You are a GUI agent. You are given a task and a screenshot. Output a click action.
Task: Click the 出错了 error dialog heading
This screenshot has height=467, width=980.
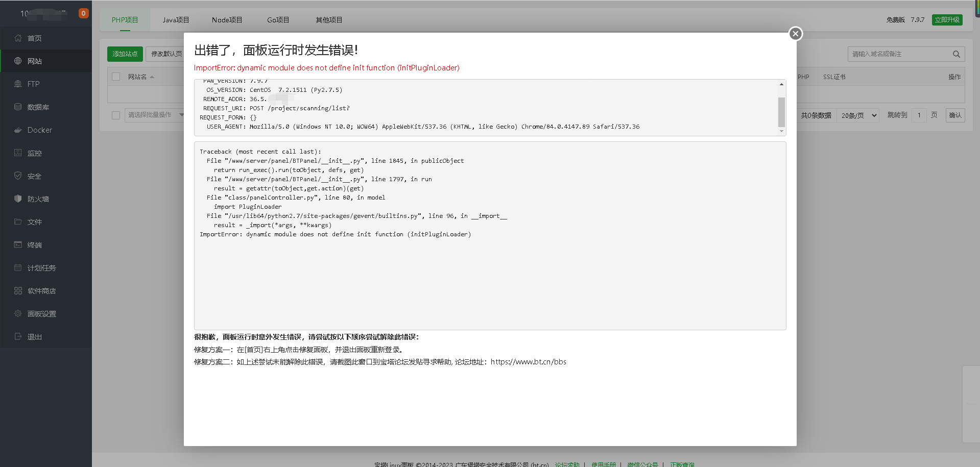[276, 50]
